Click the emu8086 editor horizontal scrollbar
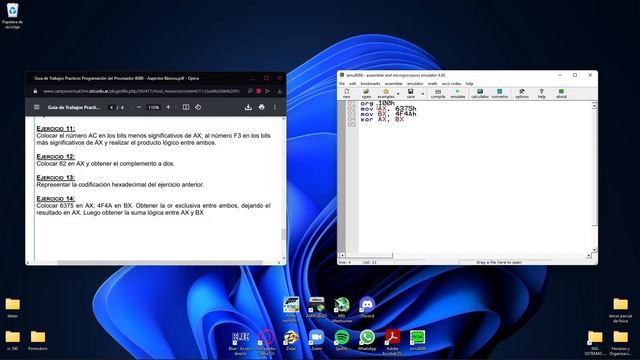The height and width of the screenshot is (360, 640). tap(465, 256)
